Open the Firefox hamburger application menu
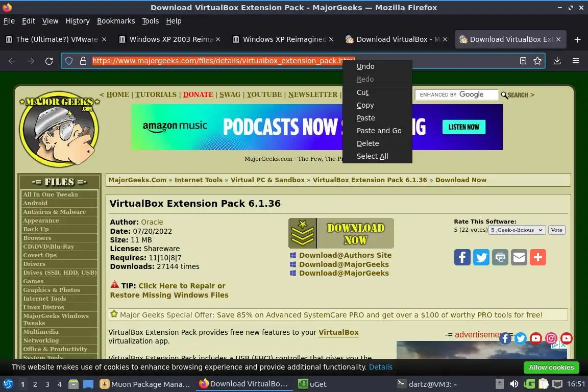This screenshot has height=392, width=588. click(x=576, y=61)
